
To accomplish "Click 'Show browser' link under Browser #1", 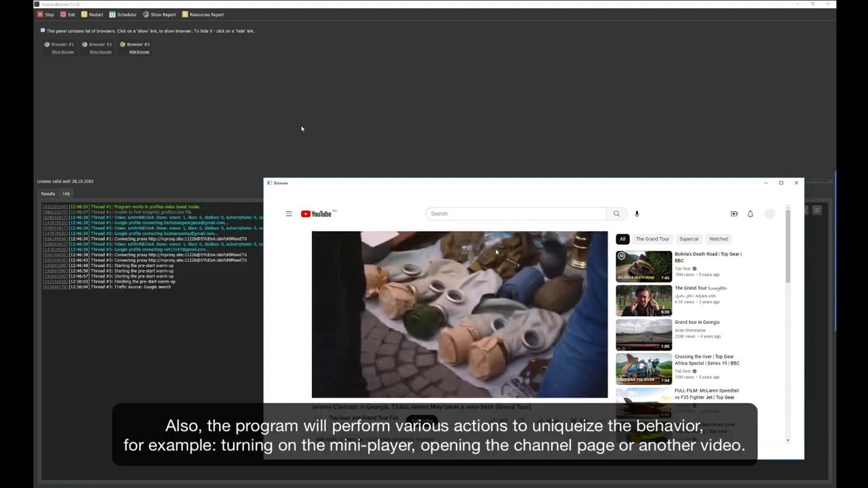I will pos(62,52).
